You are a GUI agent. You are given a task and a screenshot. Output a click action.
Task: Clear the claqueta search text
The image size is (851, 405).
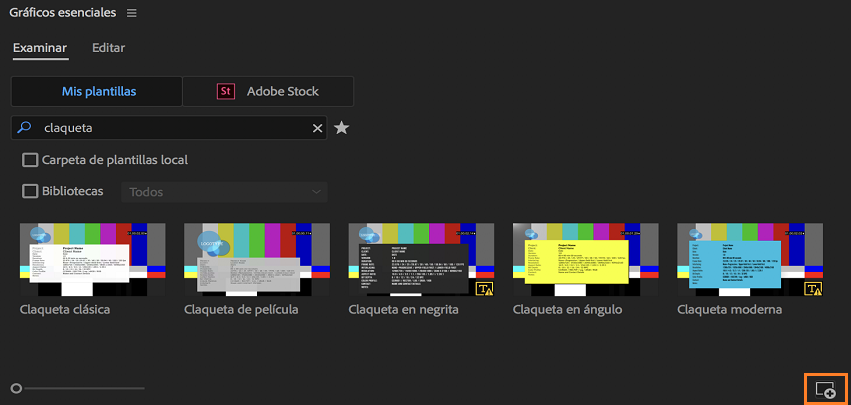tap(317, 129)
